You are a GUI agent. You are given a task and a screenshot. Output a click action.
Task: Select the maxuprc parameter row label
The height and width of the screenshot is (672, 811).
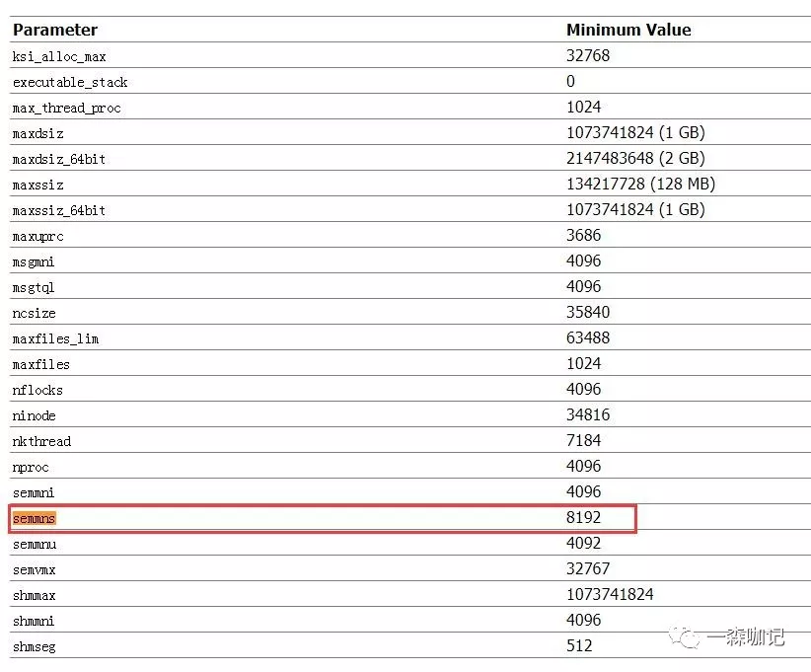pyautogui.click(x=38, y=236)
